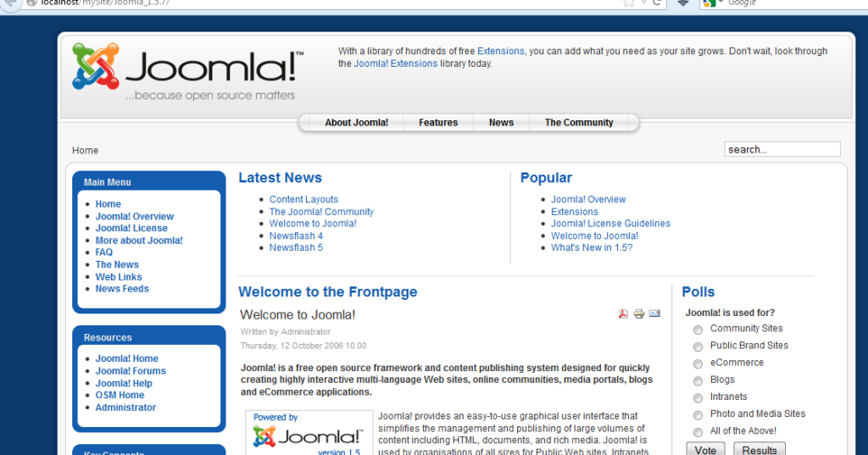This screenshot has height=455, width=868.
Task: Click the Powered by Joomla! image
Action: click(x=309, y=433)
